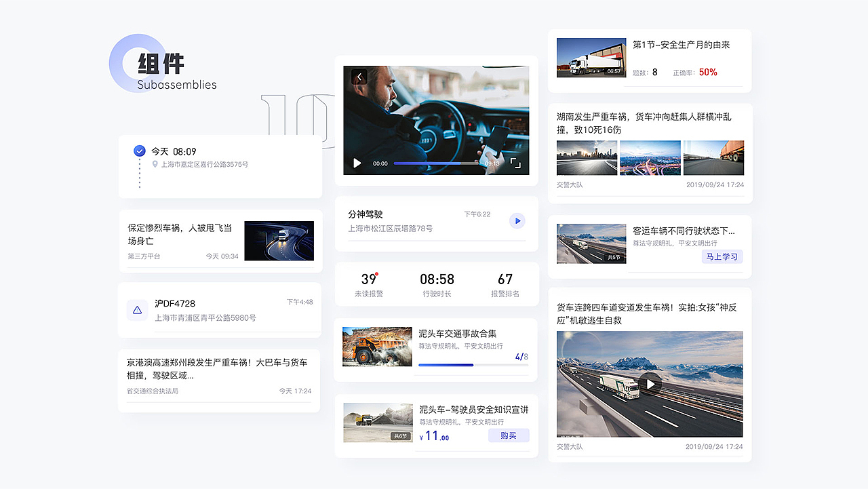Click the 4/8 progress count

click(x=521, y=357)
